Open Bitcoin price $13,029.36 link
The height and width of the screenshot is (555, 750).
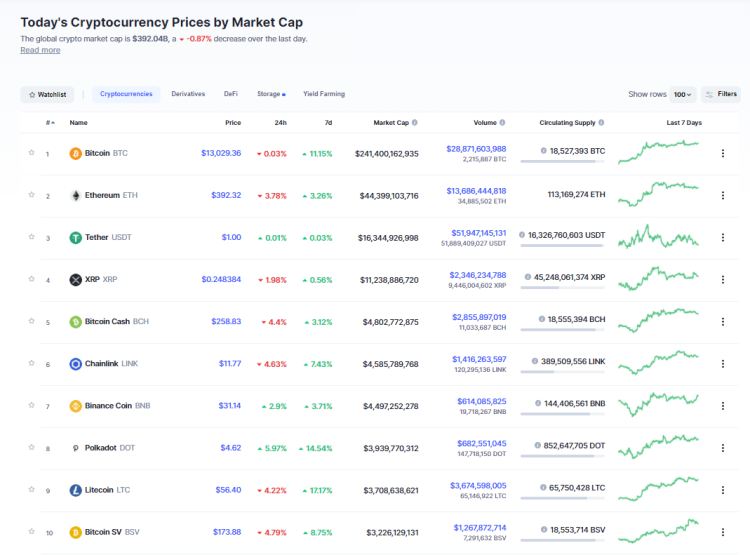[x=221, y=153]
